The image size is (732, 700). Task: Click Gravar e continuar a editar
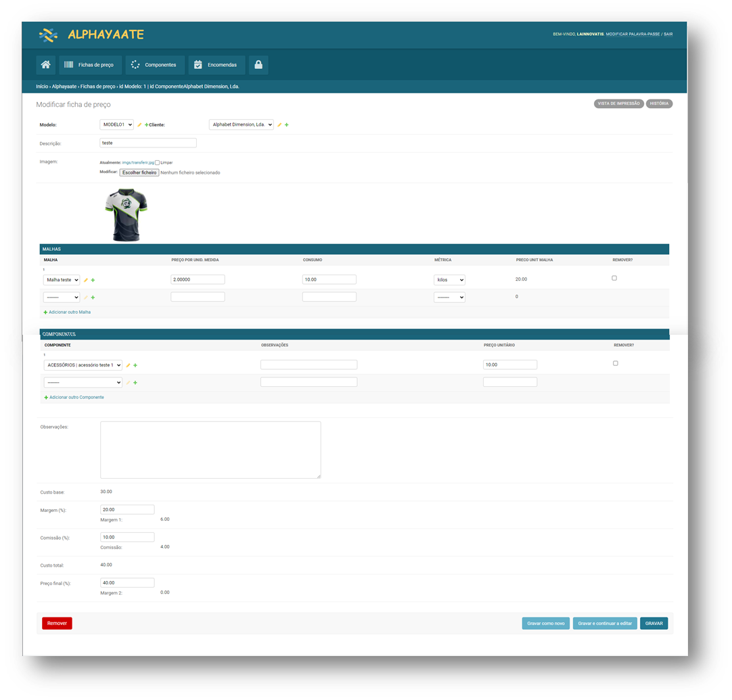pos(605,624)
